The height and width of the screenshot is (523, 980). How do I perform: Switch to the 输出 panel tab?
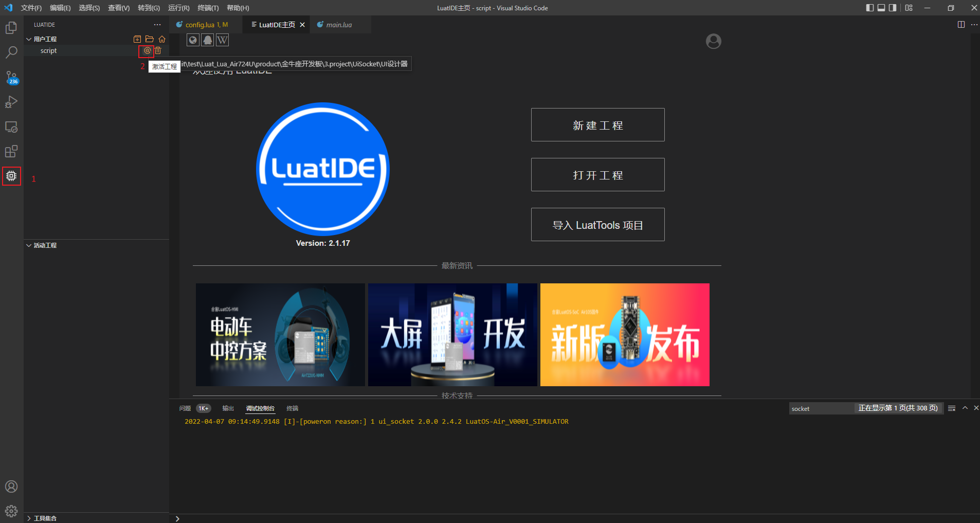tap(228, 408)
